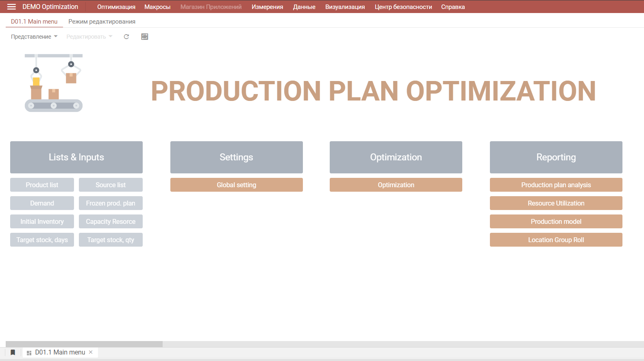Click the fullscreen layout icon in toolbar
Screen dimensions: 644x361
(x=144, y=37)
